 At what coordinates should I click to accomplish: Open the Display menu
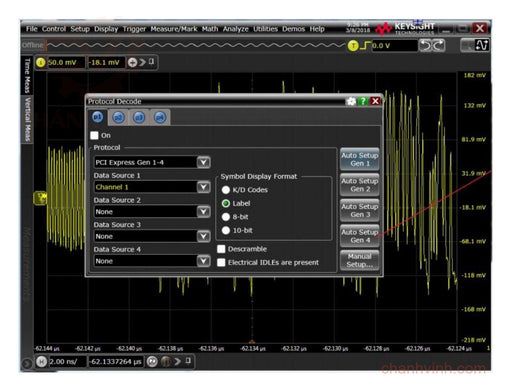tap(106, 29)
